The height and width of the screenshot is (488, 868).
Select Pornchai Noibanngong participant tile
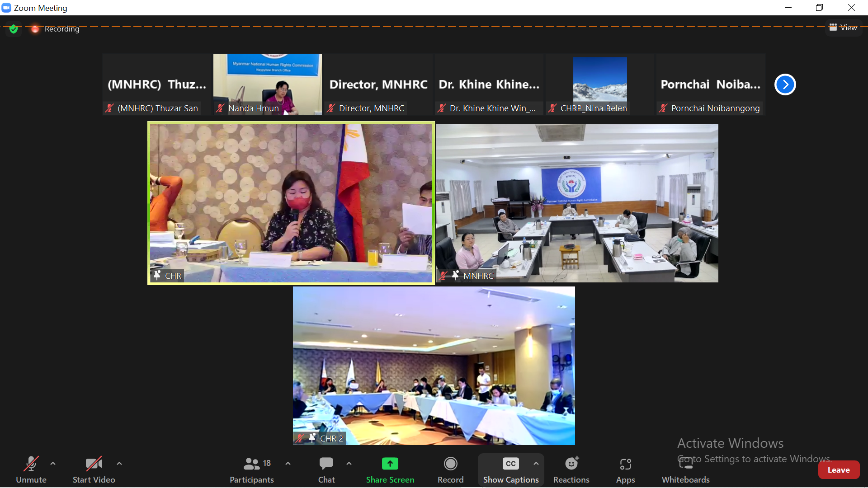click(x=711, y=84)
